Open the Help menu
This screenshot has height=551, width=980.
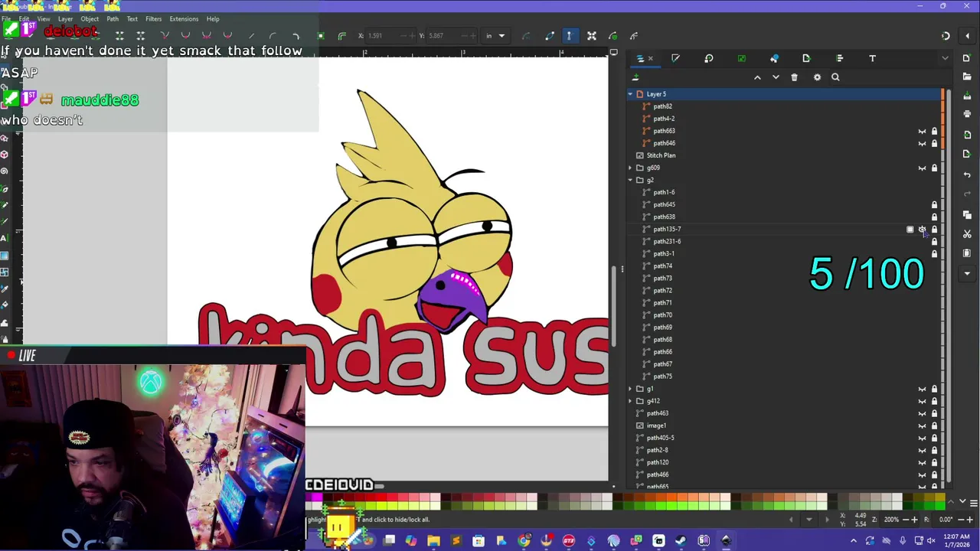(x=213, y=19)
